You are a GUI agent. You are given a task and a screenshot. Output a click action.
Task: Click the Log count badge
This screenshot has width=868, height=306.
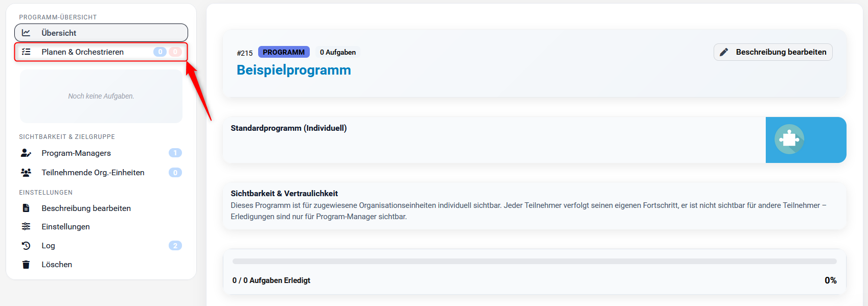coord(175,246)
